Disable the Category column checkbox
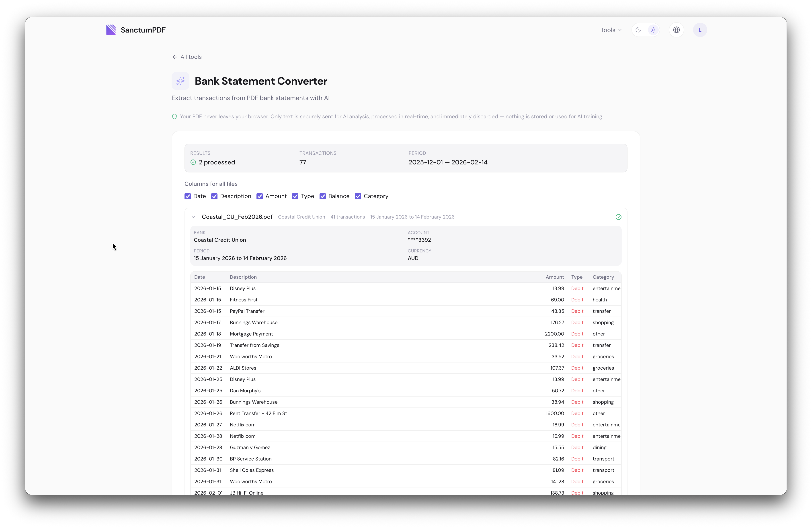 point(358,196)
